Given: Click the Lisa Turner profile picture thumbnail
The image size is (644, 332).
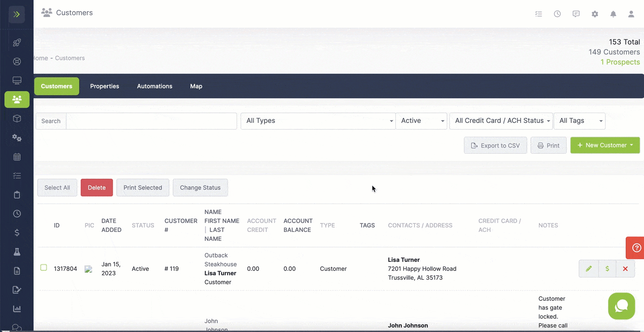Looking at the screenshot, I should point(89,269).
